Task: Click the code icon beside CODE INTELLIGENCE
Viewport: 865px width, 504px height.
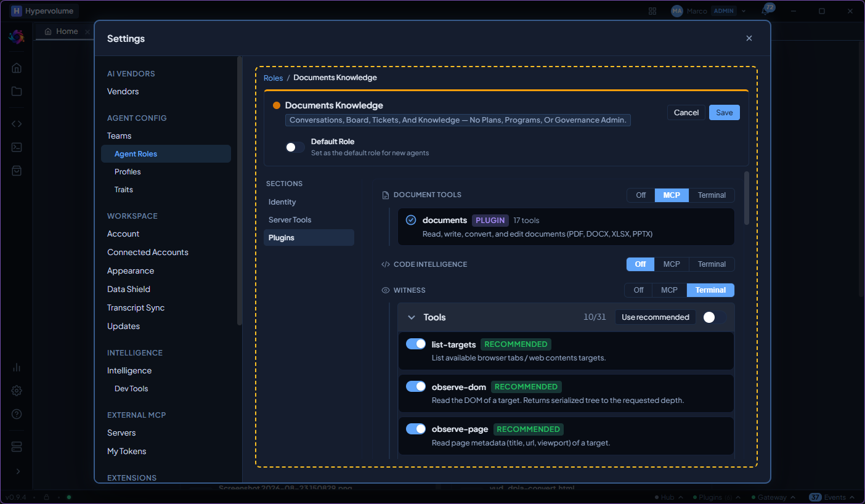Action: click(x=386, y=264)
